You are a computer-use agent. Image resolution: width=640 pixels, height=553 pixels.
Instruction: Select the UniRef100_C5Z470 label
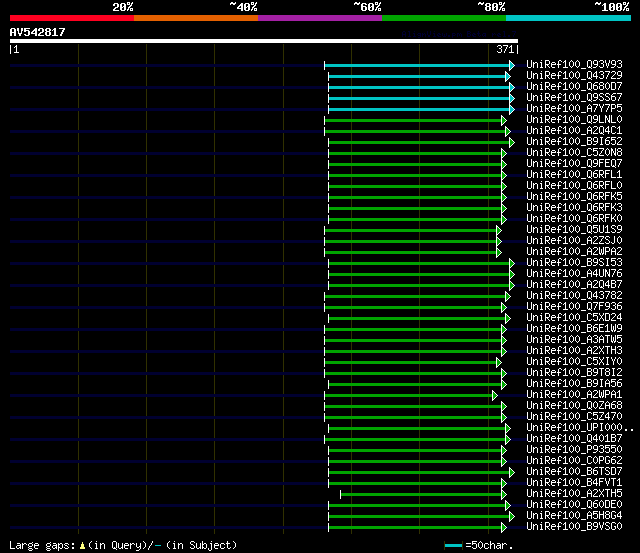click(574, 417)
